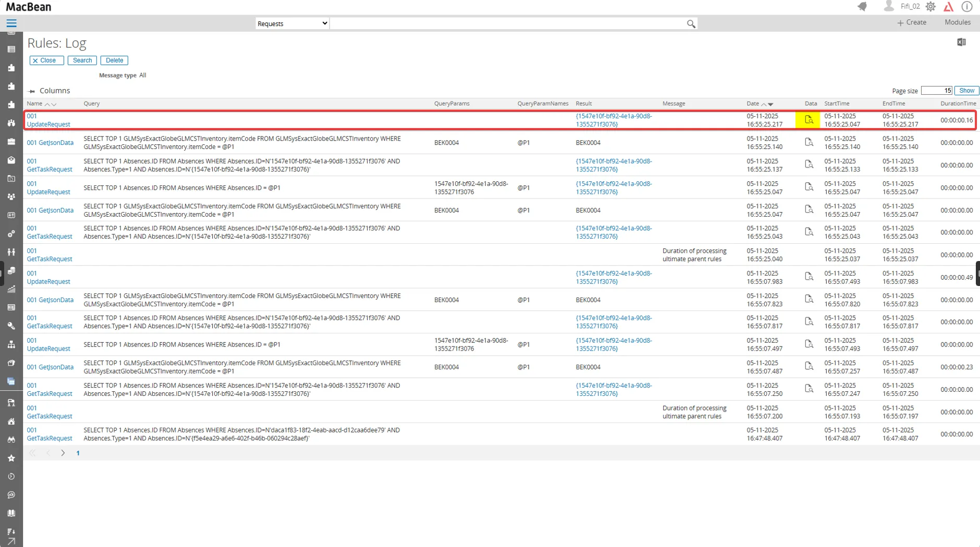Open the Create menu
Screen dimensions: 980x547
tap(911, 22)
